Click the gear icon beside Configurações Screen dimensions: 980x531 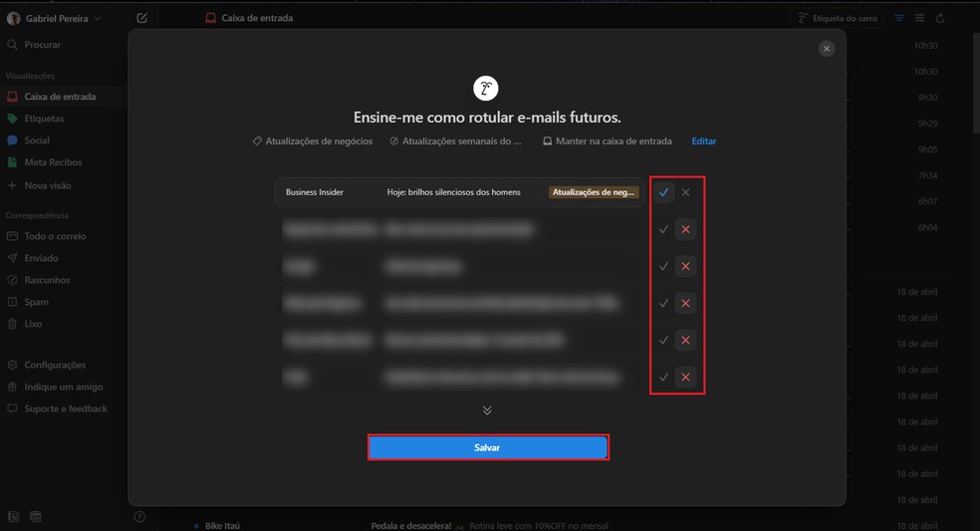[x=12, y=365]
